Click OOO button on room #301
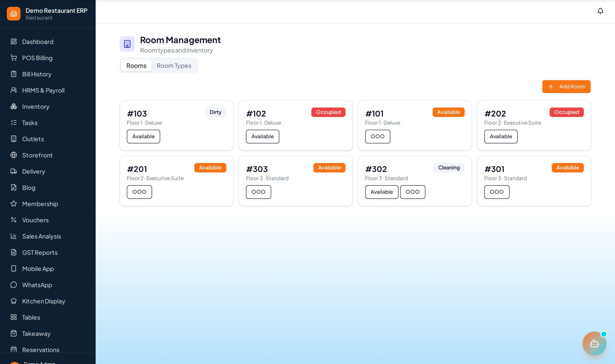The image size is (615, 364). (497, 192)
